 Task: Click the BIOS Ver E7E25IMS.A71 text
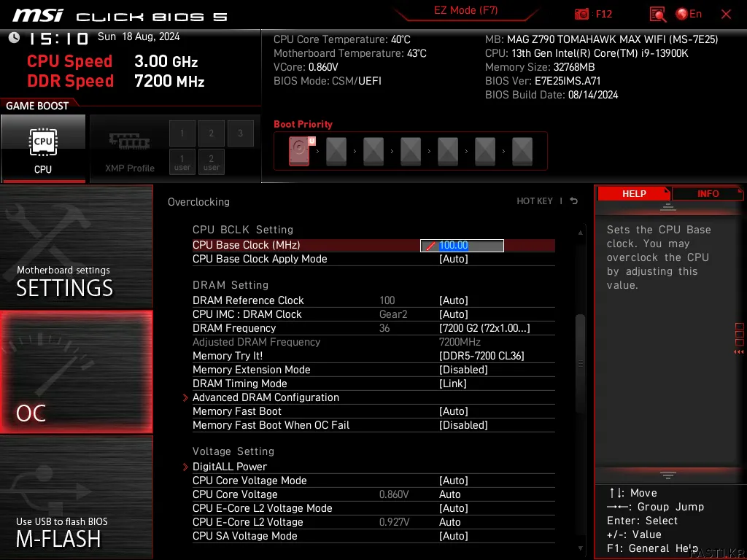(x=543, y=81)
